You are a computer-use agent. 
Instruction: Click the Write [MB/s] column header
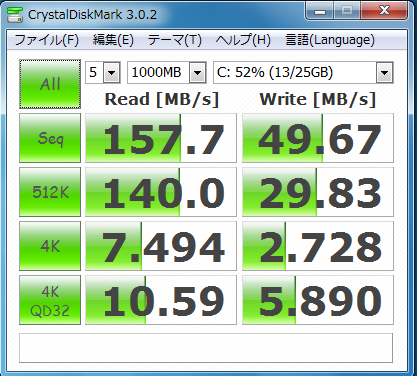click(x=318, y=99)
